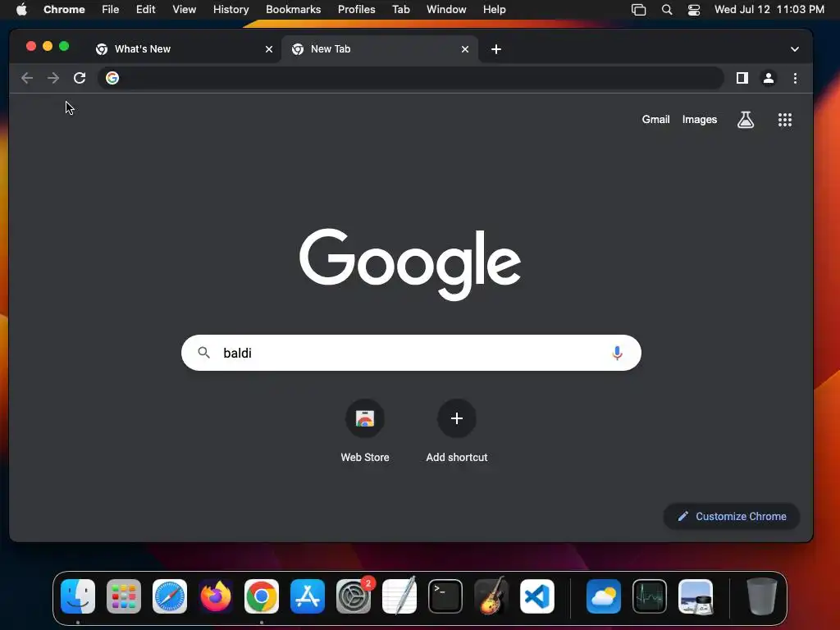Open Spotlight search in menu bar
The width and height of the screenshot is (840, 630).
click(x=667, y=10)
